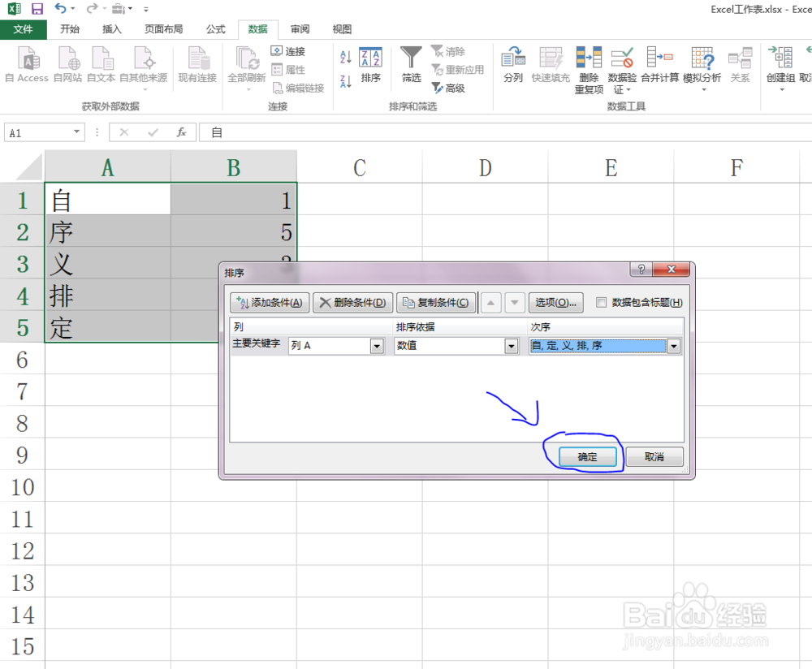Toggle 数据包含标题 checkbox
The image size is (812, 669).
point(601,302)
